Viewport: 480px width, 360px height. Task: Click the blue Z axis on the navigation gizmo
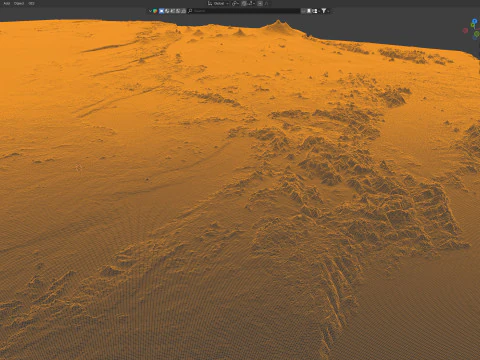pos(475,21)
